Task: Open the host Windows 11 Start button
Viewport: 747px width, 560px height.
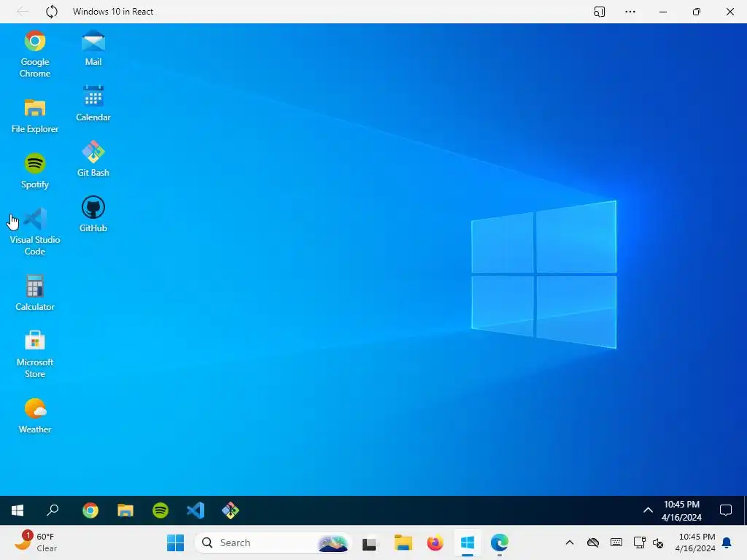Action: click(x=175, y=542)
